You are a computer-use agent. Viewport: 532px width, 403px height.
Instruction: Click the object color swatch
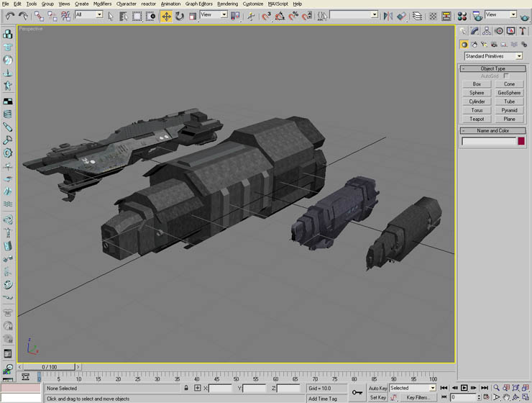521,141
